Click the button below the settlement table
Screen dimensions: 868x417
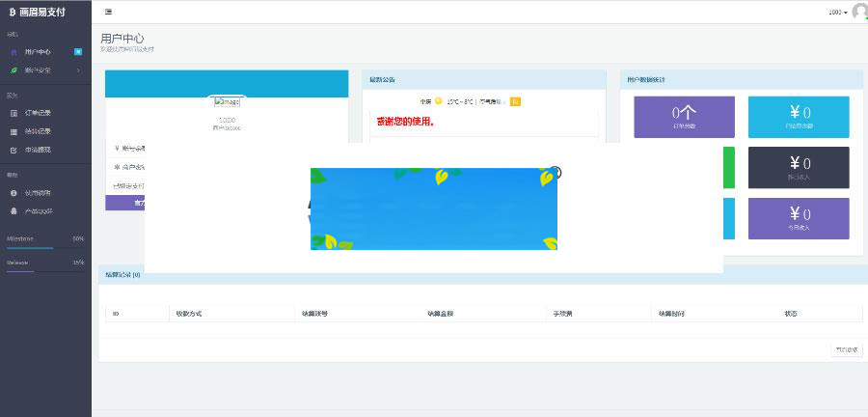848,349
